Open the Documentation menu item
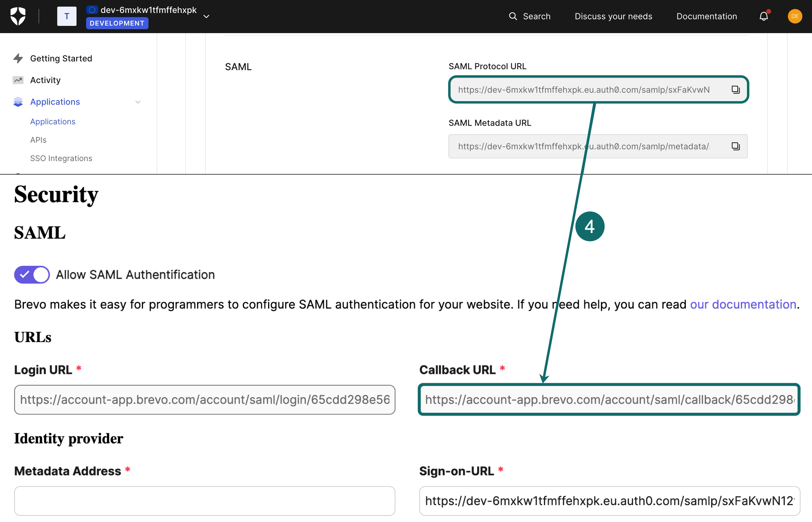This screenshot has height=522, width=812. point(706,16)
